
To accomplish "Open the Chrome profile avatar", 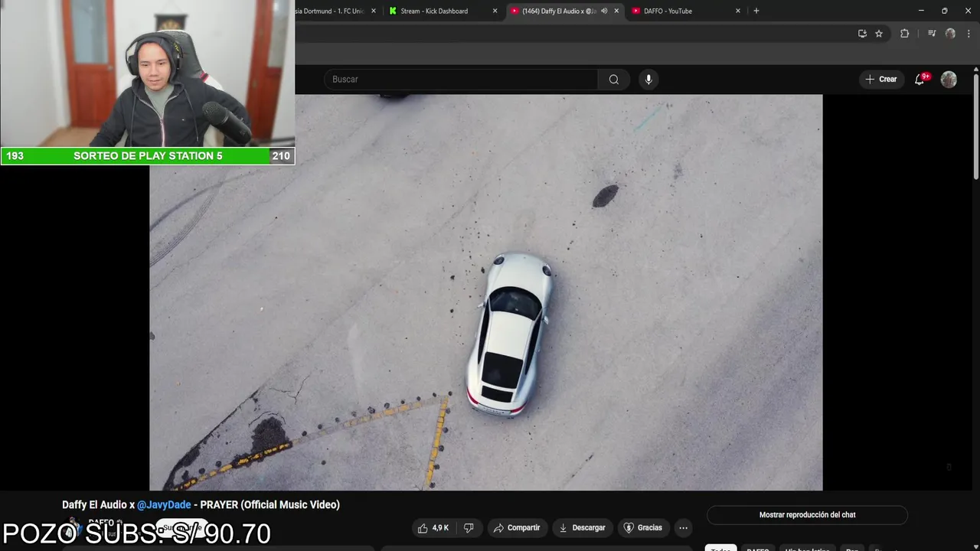I will pyautogui.click(x=950, y=34).
